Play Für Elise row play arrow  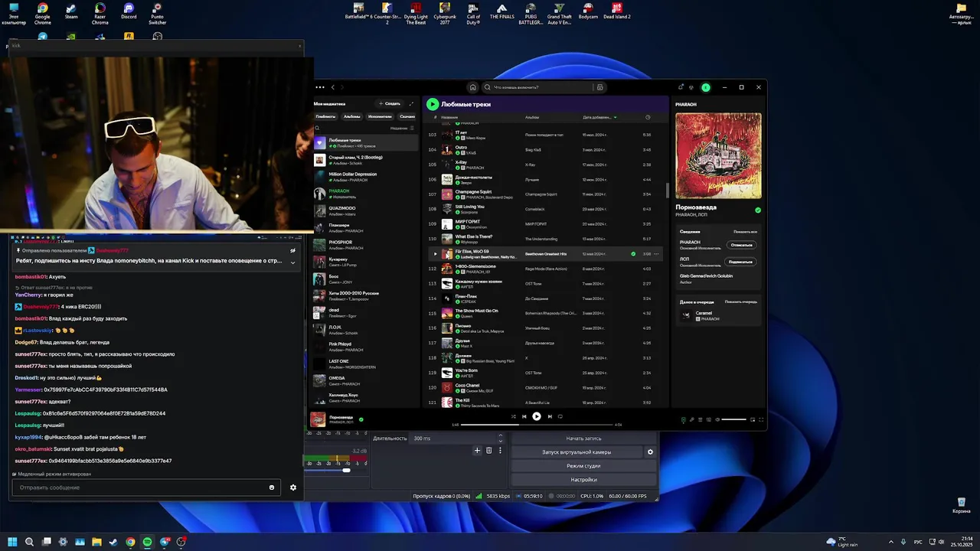435,254
